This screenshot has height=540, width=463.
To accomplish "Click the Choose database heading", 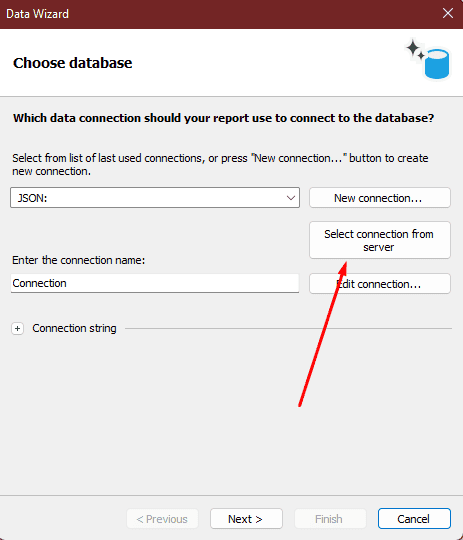I will point(73,63).
